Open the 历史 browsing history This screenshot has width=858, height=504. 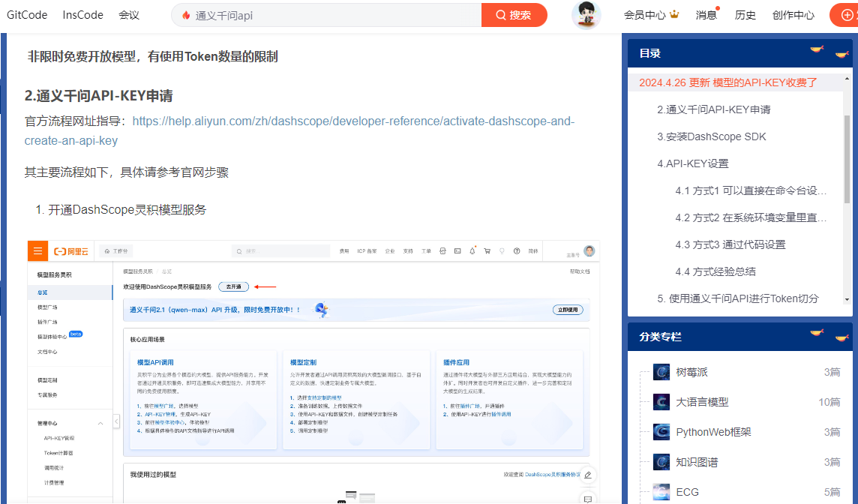[745, 15]
